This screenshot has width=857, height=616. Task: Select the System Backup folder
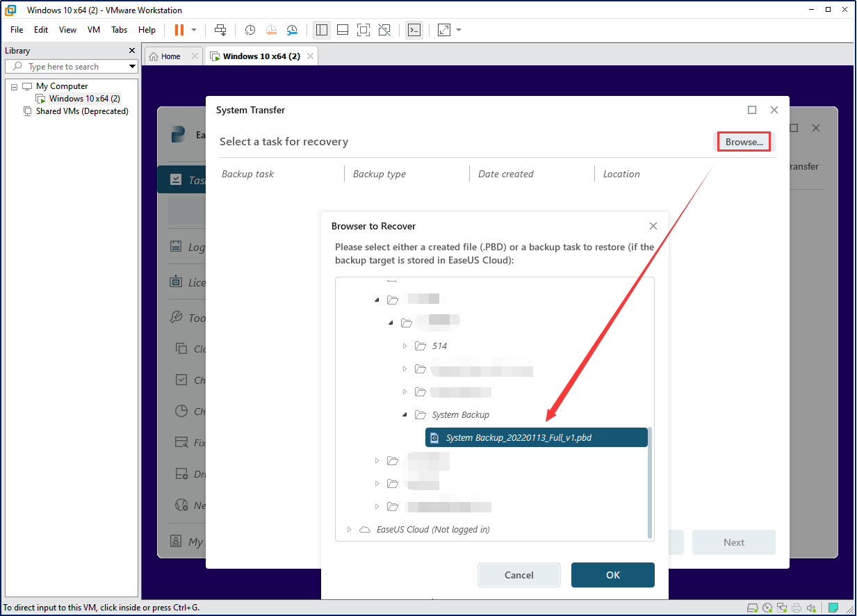point(460,414)
